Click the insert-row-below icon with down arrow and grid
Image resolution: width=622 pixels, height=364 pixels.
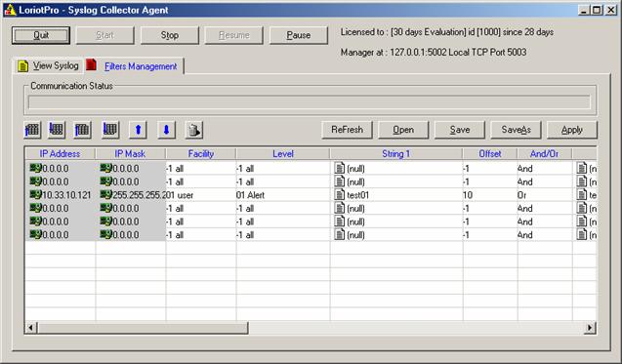[57, 130]
